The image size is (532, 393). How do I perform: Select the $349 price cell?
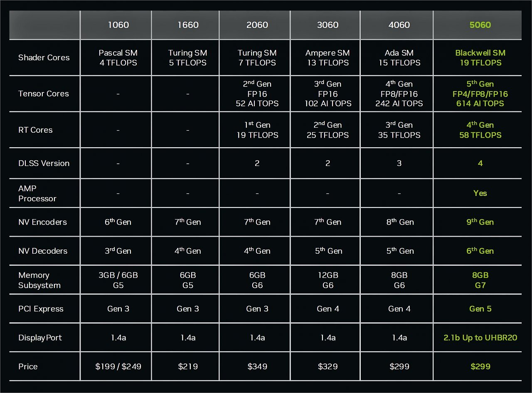coord(257,366)
